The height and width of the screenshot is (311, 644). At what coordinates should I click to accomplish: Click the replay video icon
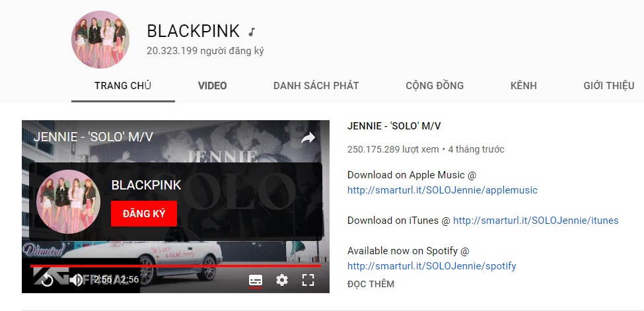[48, 280]
